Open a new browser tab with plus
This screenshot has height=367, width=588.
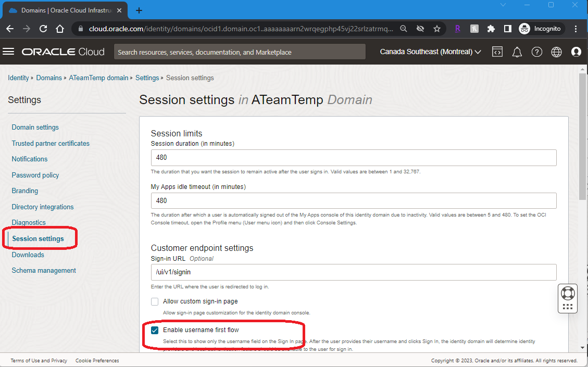(x=139, y=10)
